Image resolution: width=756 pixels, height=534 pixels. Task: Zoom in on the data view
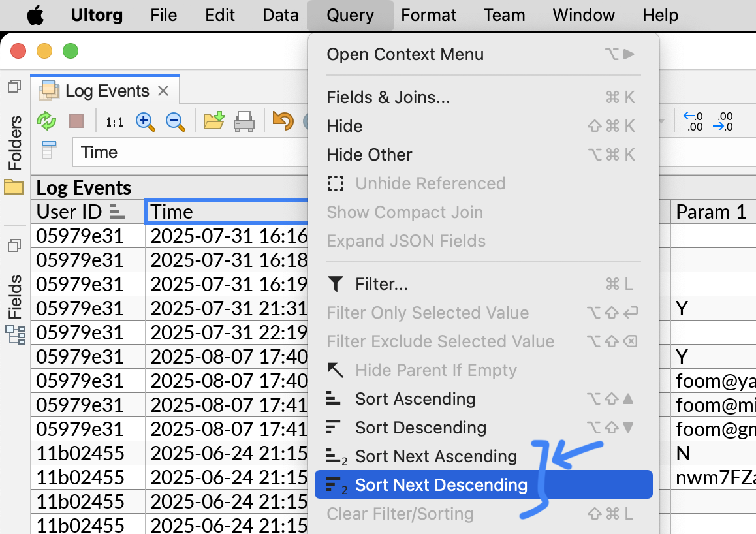[144, 121]
